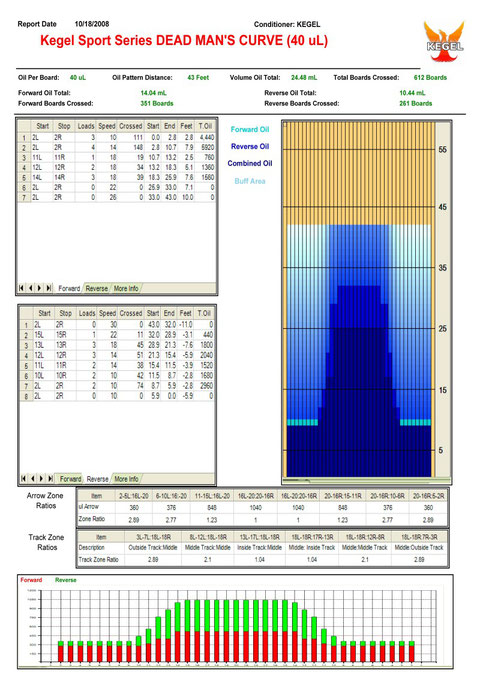Click the green Reverse chart legend
This screenshot has width=480, height=688.
(x=66, y=580)
